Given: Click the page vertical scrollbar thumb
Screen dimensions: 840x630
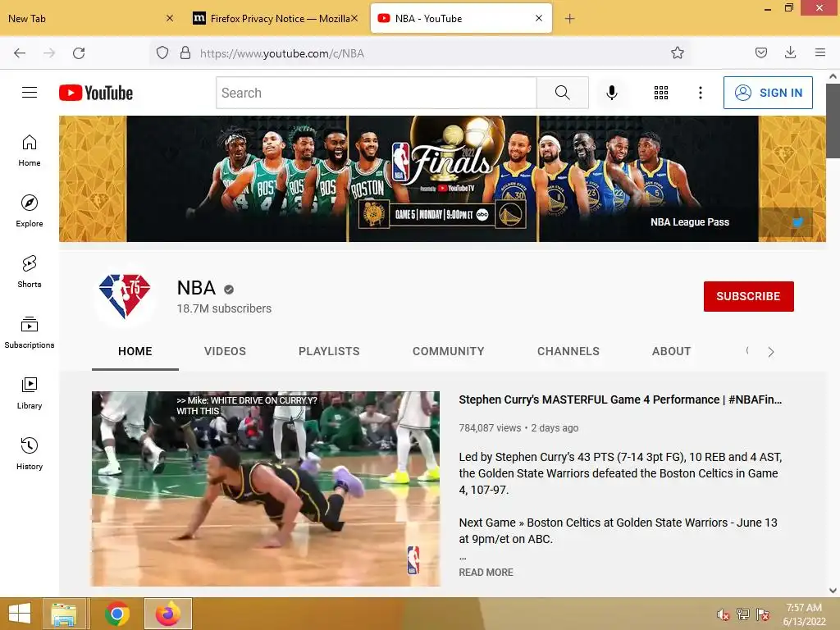Looking at the screenshot, I should (x=833, y=121).
